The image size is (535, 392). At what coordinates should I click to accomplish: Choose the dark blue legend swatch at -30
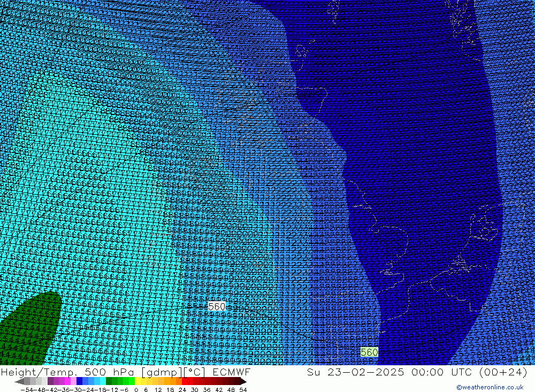tap(80, 381)
